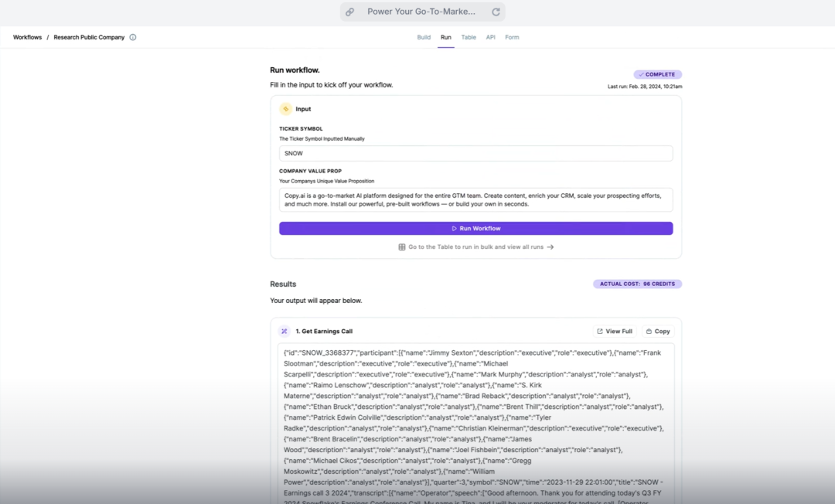This screenshot has height=504, width=835.
Task: Click the arrow after 'view all runs'
Action: [x=550, y=247]
